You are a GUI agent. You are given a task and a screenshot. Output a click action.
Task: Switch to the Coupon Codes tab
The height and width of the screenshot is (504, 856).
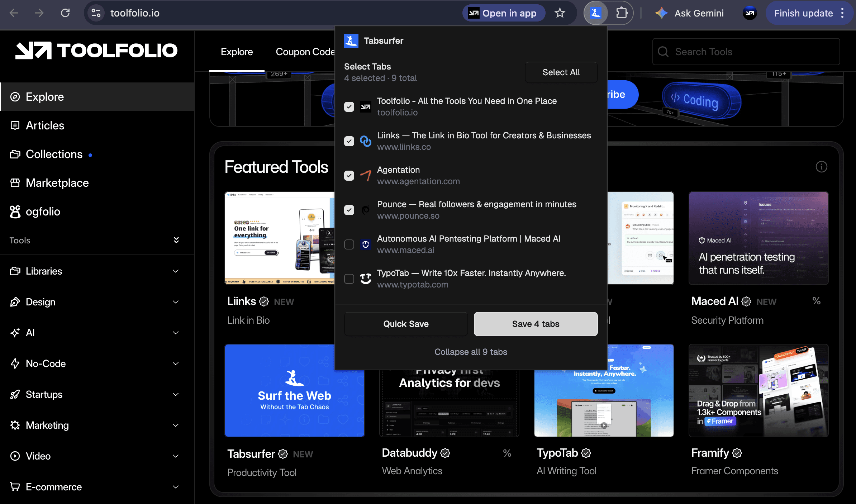pos(305,52)
